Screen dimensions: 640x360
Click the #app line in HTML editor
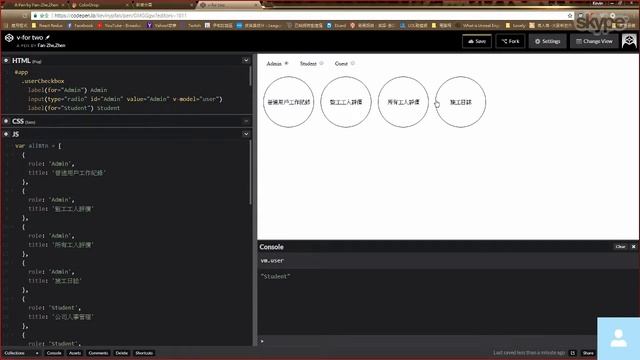coord(21,72)
